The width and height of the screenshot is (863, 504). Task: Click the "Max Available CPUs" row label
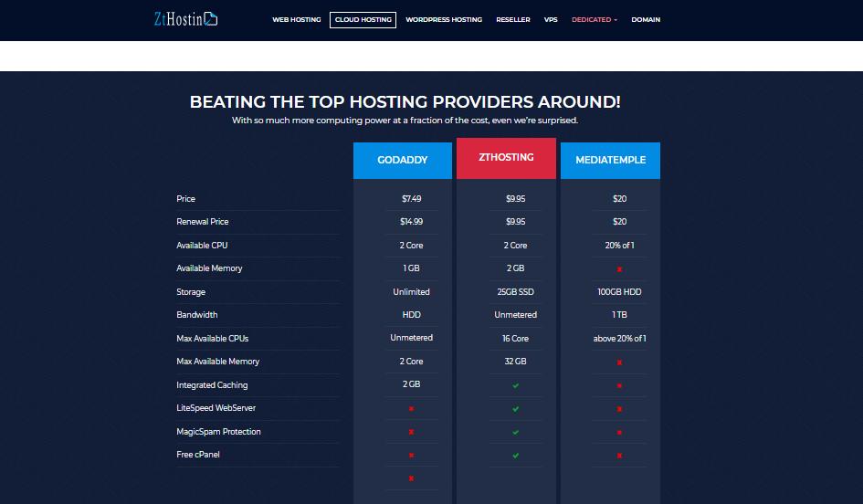click(212, 339)
